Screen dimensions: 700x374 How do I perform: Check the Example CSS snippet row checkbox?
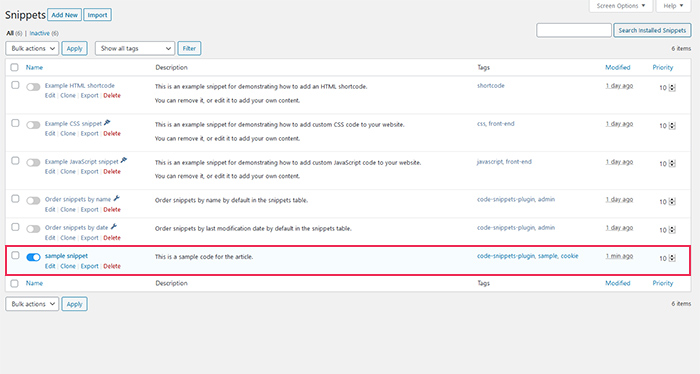[15, 123]
